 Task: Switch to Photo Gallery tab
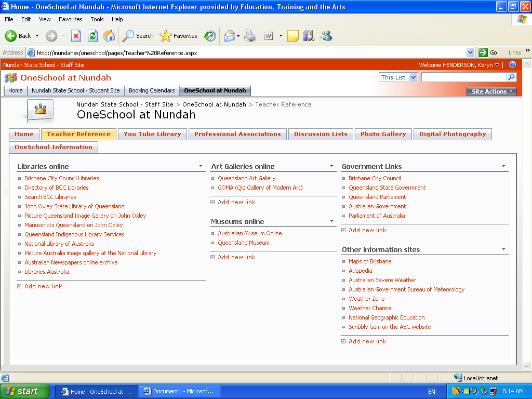pos(383,134)
